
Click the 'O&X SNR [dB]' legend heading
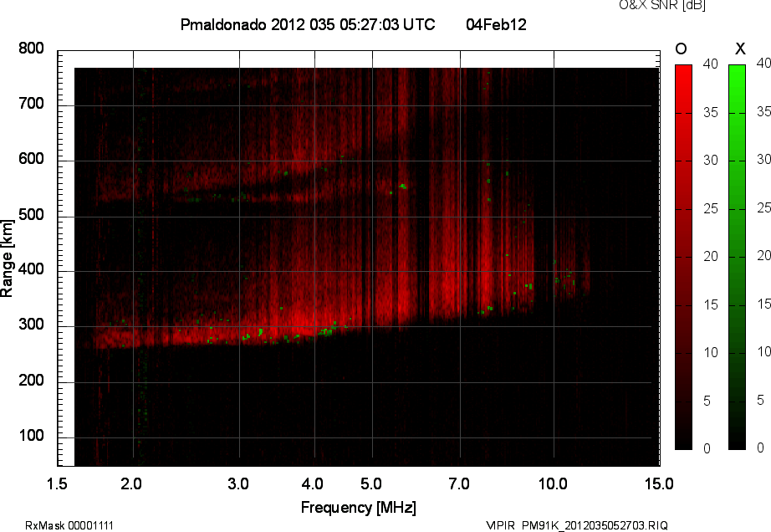click(x=661, y=5)
